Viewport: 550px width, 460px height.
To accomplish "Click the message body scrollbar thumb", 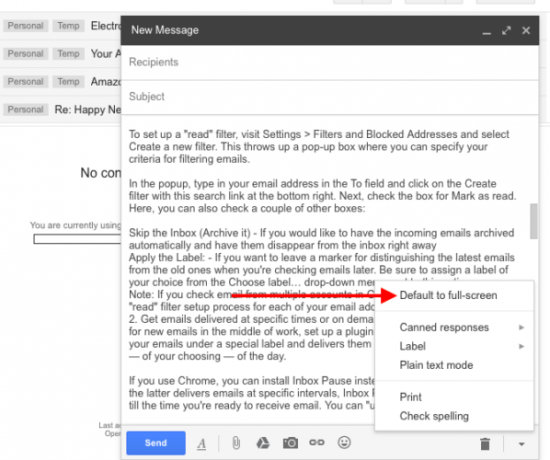I will [x=534, y=221].
